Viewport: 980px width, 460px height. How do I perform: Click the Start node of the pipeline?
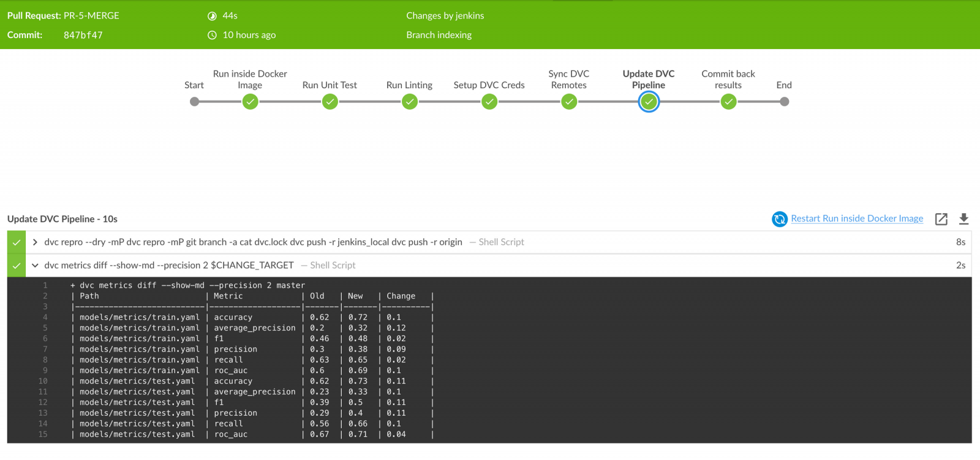pos(194,102)
